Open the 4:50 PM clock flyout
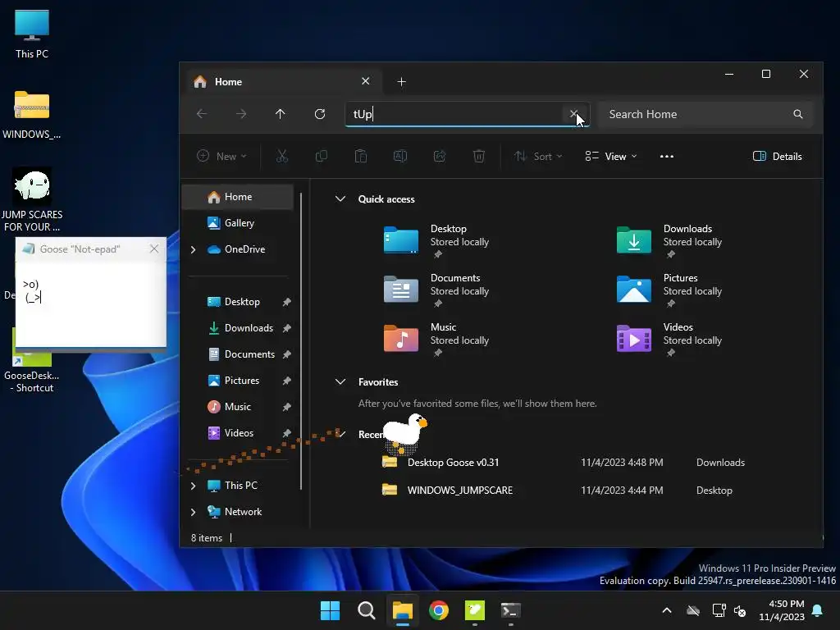 [x=782, y=610]
